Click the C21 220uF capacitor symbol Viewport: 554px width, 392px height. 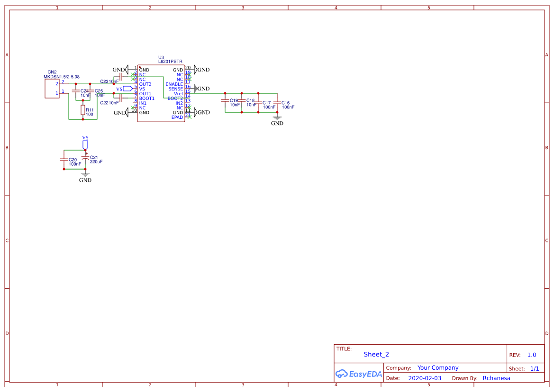[x=86, y=157]
